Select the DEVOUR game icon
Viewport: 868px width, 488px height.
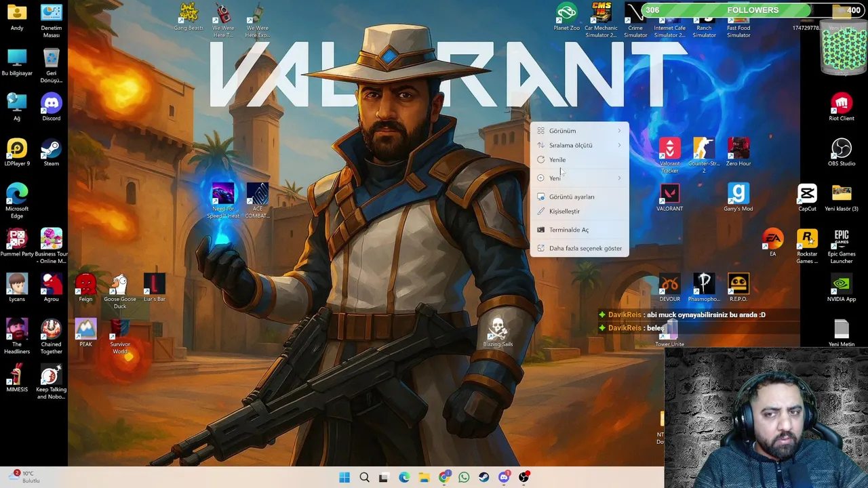[x=669, y=289]
